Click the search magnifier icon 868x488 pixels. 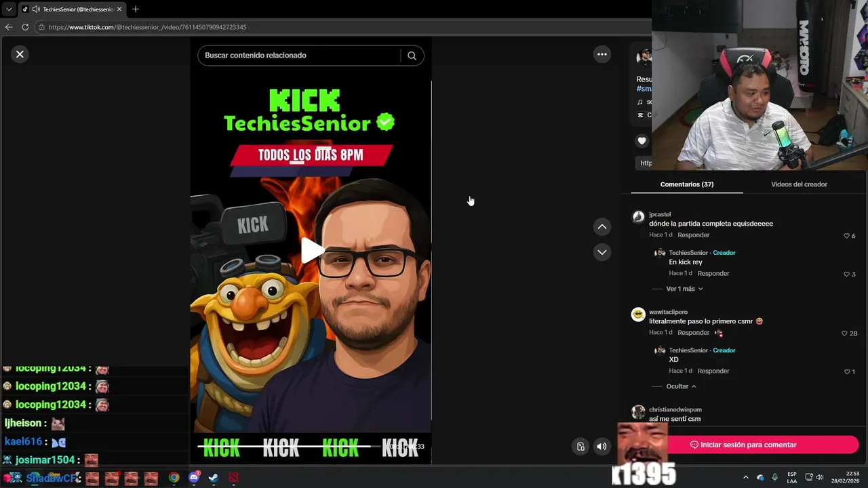[x=412, y=56]
